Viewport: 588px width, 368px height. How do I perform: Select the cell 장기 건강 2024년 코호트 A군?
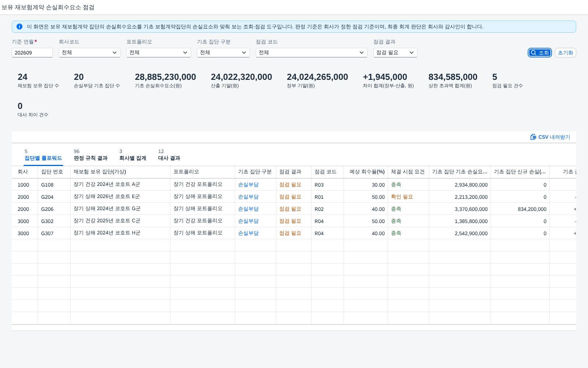121,185
